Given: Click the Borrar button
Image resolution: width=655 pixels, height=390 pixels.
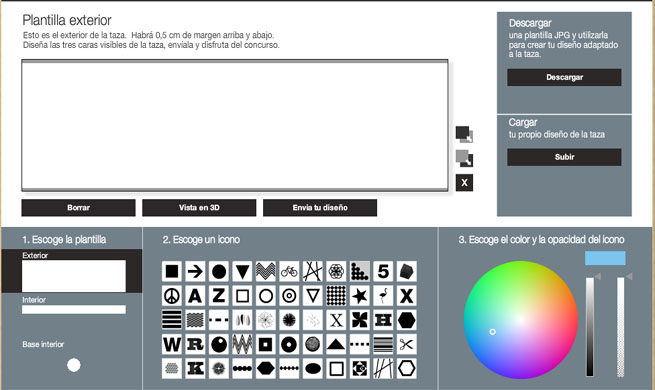Looking at the screenshot, I should [x=79, y=208].
